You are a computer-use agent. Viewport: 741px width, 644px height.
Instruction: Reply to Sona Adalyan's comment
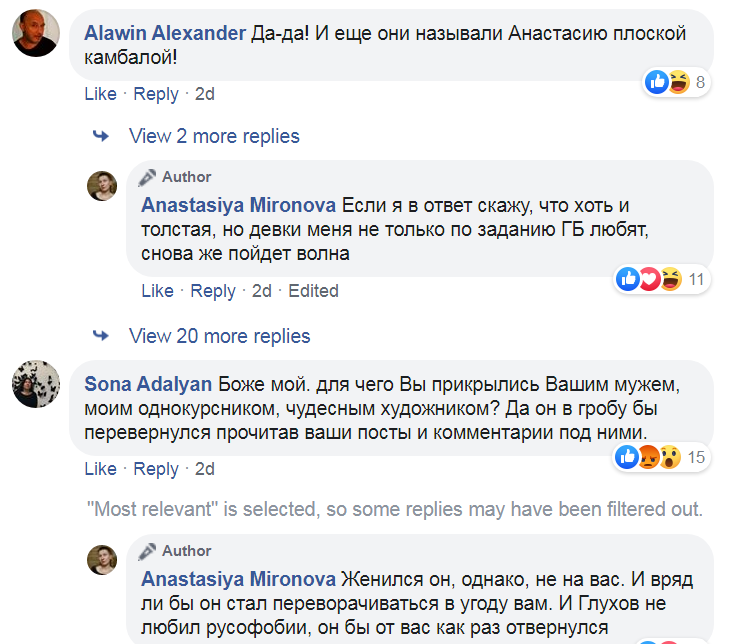(x=156, y=469)
